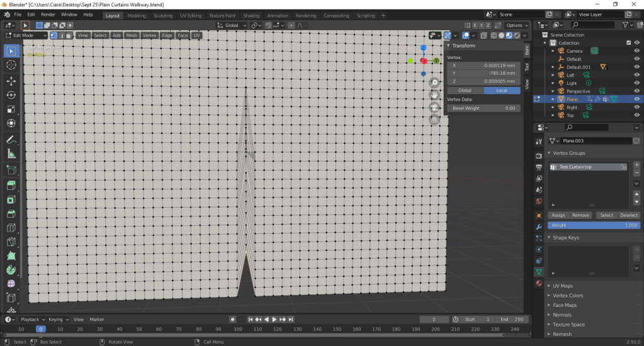Open the Edit Mode dropdown
This screenshot has width=644, height=346.
(x=26, y=35)
